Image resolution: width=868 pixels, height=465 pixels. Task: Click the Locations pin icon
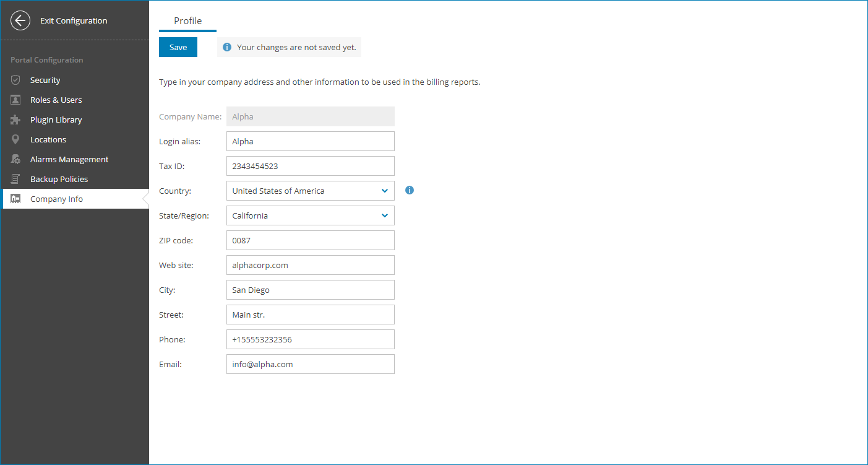[x=16, y=139]
